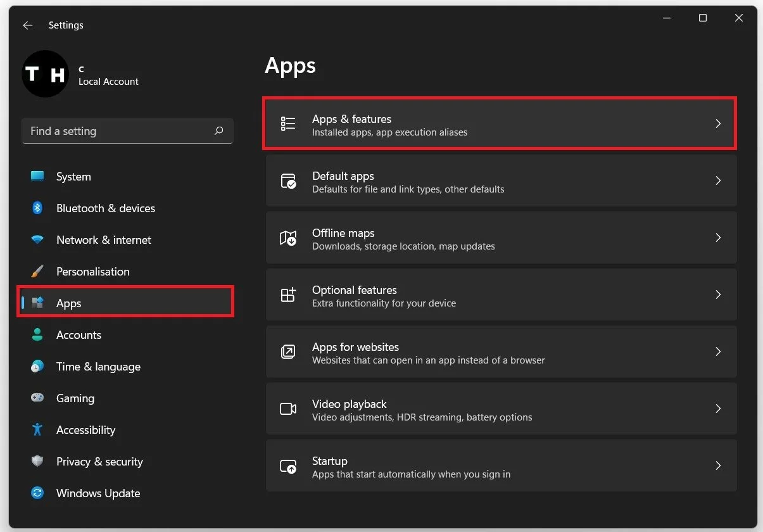Open Optional features title
Screen dimensions: 763x532
(355, 290)
